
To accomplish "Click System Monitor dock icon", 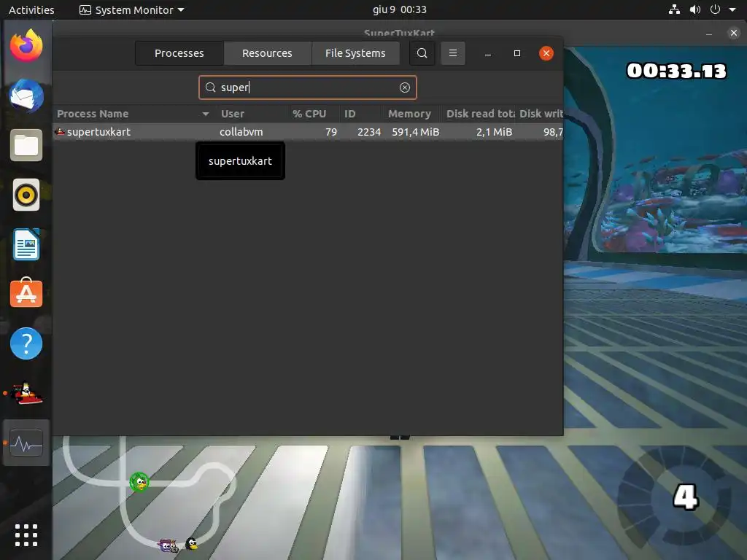I will [x=26, y=443].
